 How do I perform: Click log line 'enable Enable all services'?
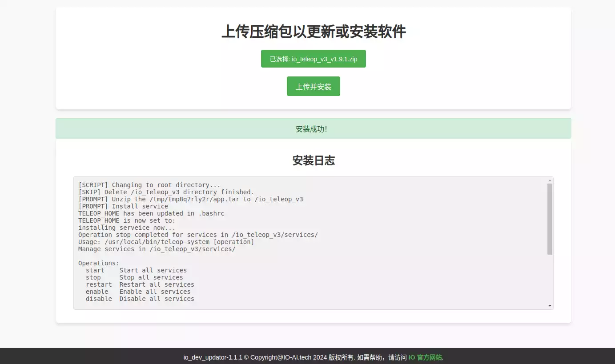138,292
